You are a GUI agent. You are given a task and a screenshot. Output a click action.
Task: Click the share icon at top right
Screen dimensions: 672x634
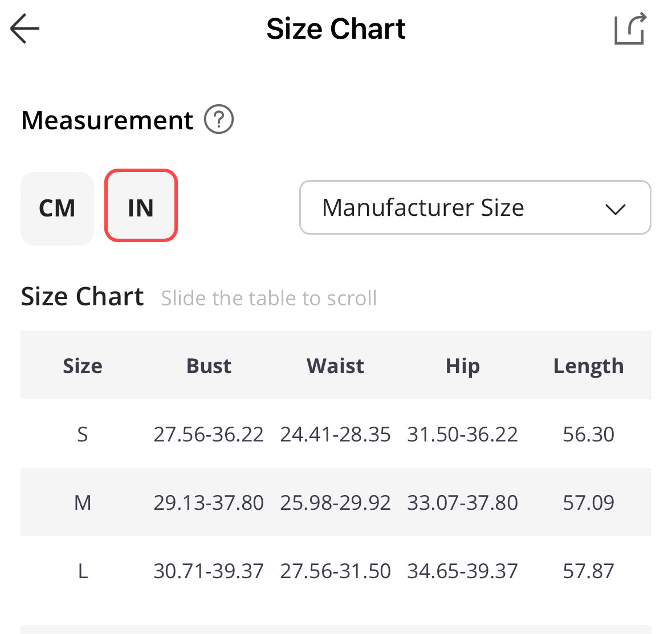tap(630, 28)
